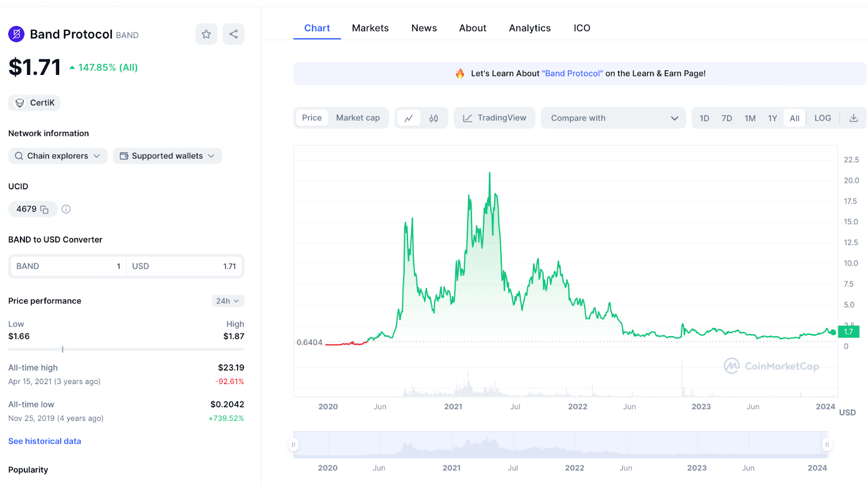This screenshot has height=485, width=868.
Task: Select Price chart toggle
Action: [312, 118]
